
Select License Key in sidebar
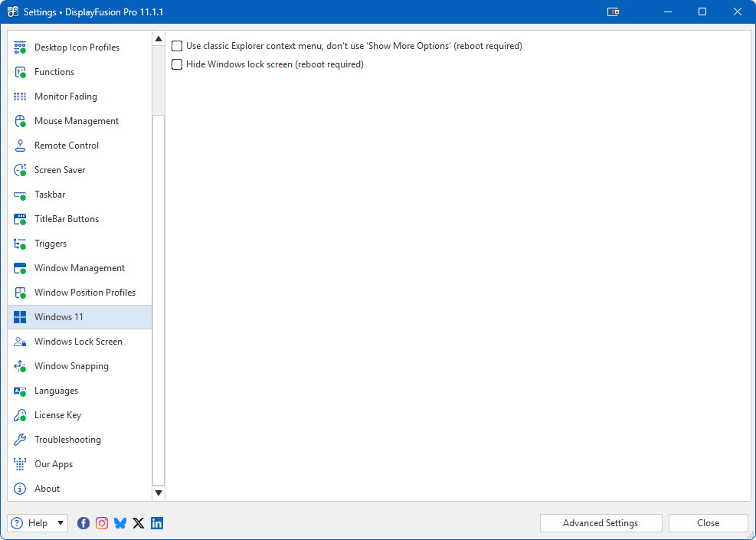click(x=57, y=415)
